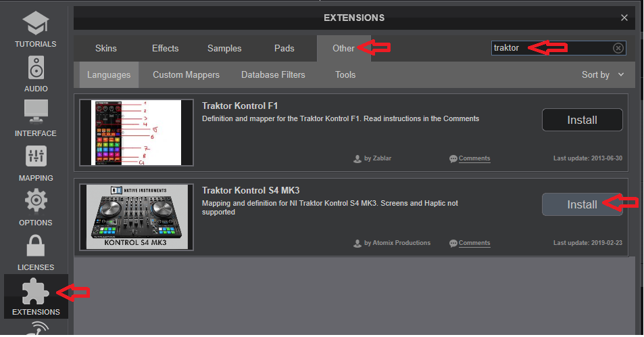644x337 pixels.
Task: Click the user icon beside by Zablar
Action: click(x=357, y=159)
